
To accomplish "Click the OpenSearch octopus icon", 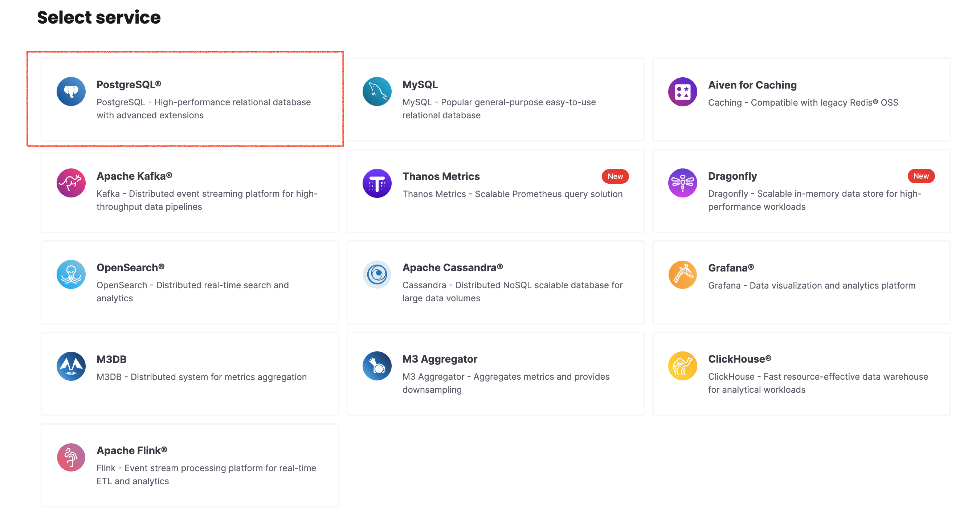I will click(71, 274).
